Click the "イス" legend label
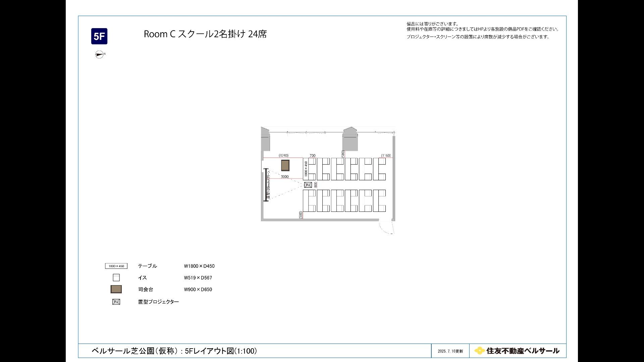The width and height of the screenshot is (644, 362). [x=142, y=278]
